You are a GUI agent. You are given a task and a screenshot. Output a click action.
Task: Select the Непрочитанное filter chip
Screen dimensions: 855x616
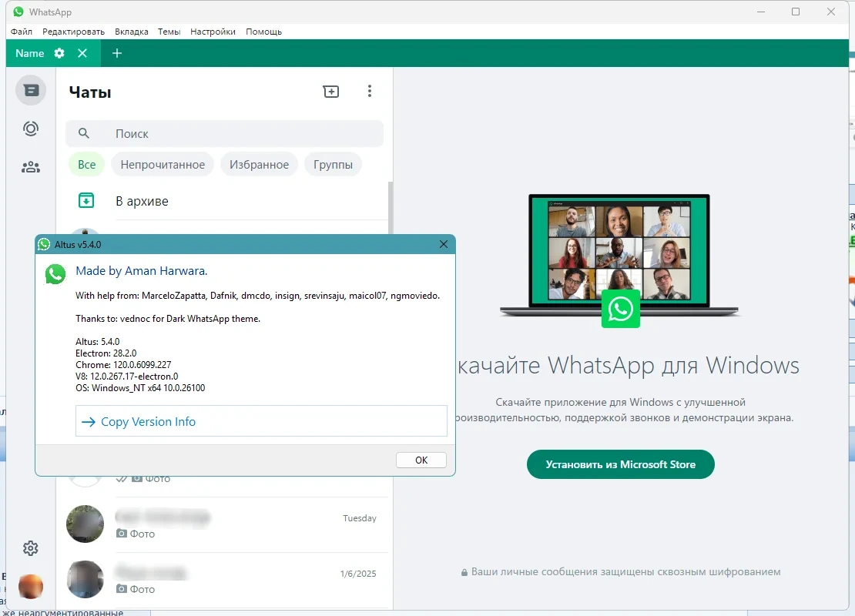click(x=163, y=165)
